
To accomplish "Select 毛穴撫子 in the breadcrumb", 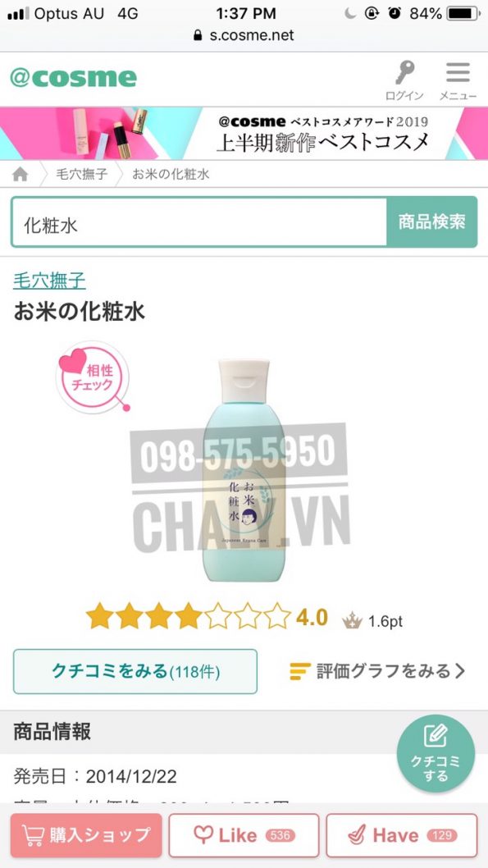I will 82,175.
